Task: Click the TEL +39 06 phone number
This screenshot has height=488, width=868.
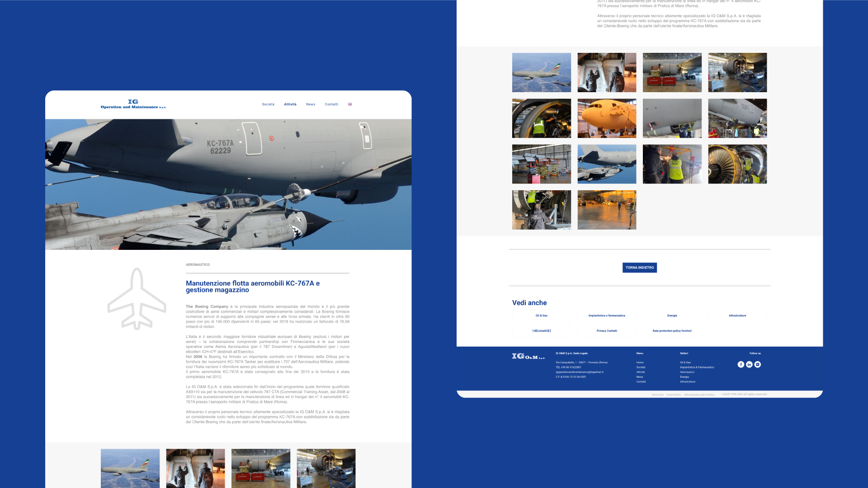Action: 568,367
